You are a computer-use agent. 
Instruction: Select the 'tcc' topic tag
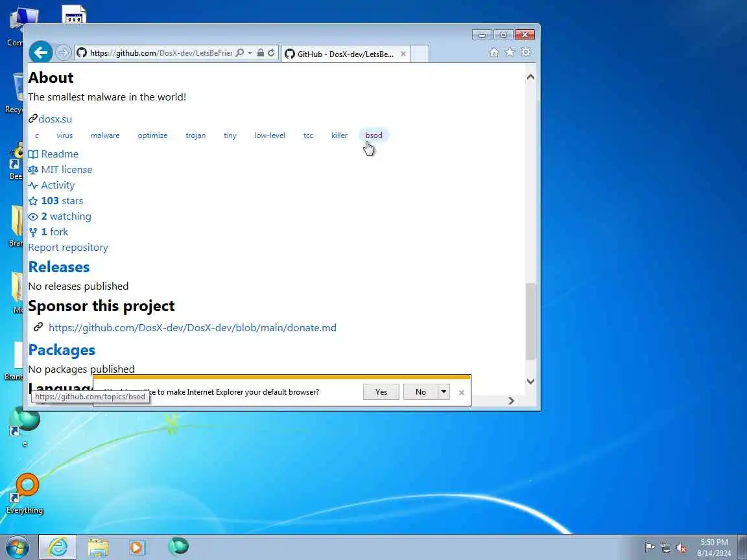click(x=308, y=135)
